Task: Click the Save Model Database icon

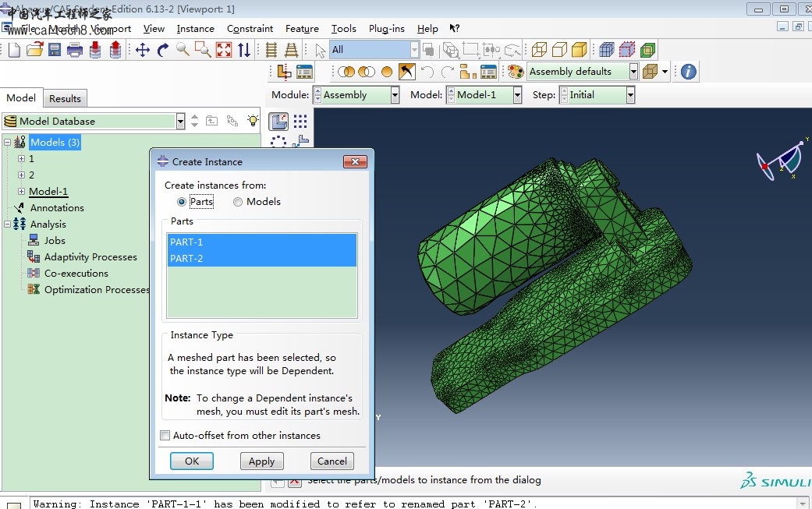Action: click(55, 50)
